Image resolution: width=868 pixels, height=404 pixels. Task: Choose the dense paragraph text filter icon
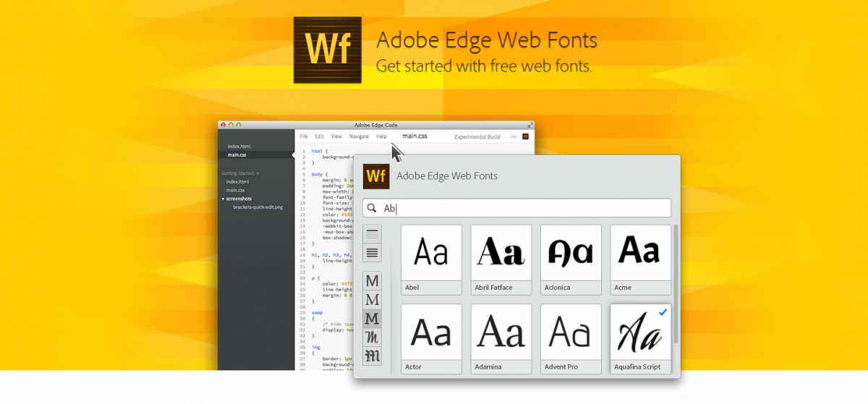click(373, 253)
